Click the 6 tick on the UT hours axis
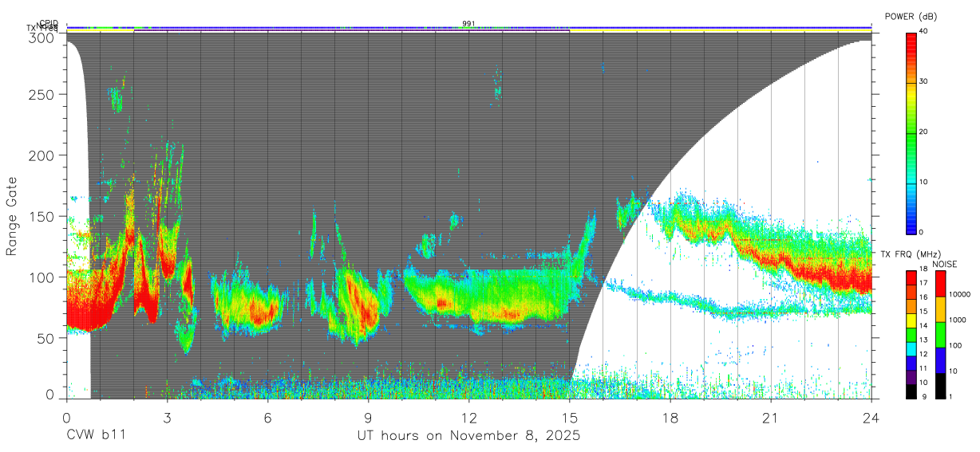The width and height of the screenshot is (980, 452). click(x=267, y=417)
